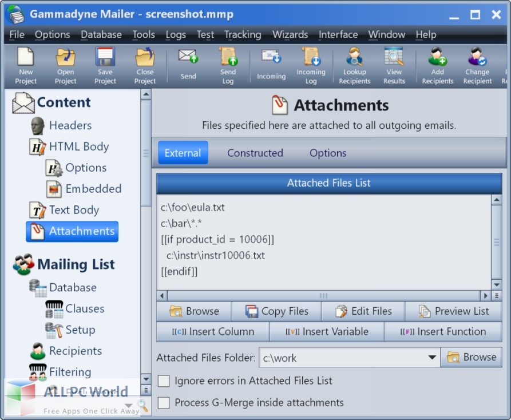Click the Insert Column button
The image size is (511, 420).
[213, 332]
